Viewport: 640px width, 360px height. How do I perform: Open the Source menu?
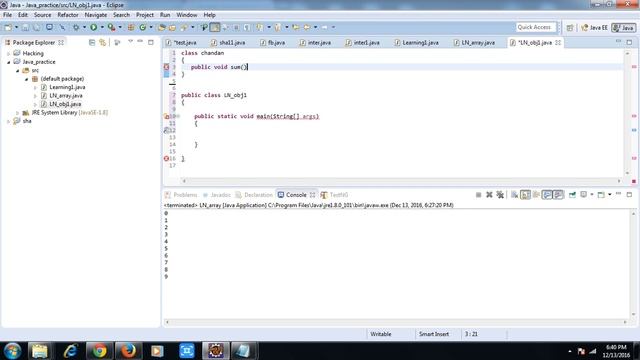point(42,15)
